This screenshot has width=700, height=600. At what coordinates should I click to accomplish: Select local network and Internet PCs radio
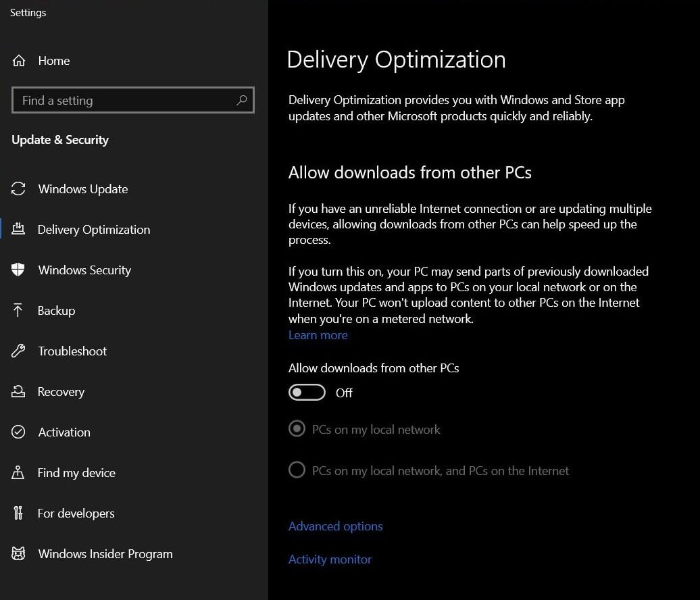pos(297,470)
